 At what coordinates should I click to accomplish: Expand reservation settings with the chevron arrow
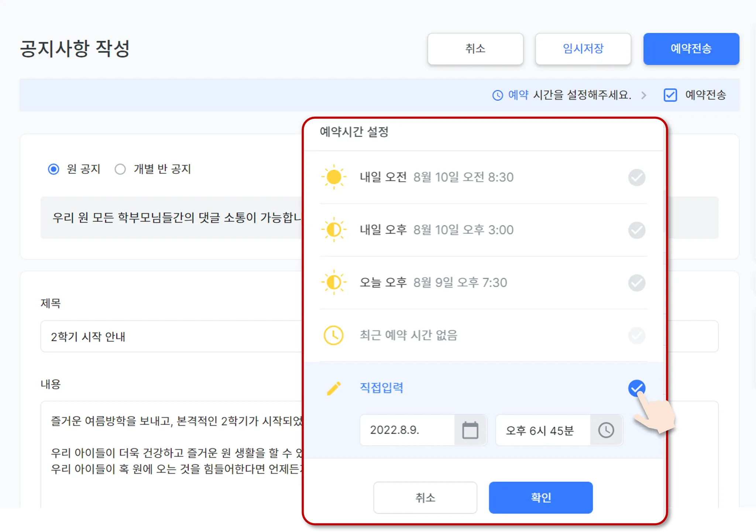coord(644,95)
